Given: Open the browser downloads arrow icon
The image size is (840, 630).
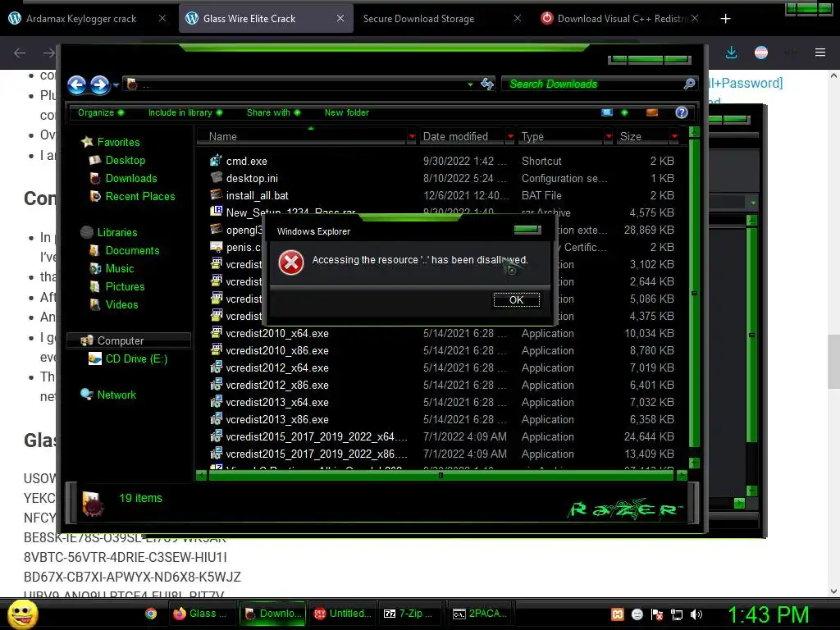Looking at the screenshot, I should (x=731, y=52).
